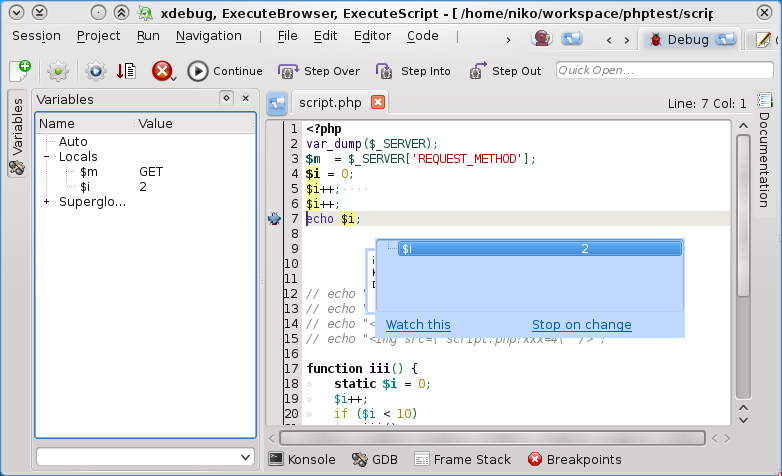Select the $m variable row
Viewport: 782px width, 476px height.
coord(145,172)
